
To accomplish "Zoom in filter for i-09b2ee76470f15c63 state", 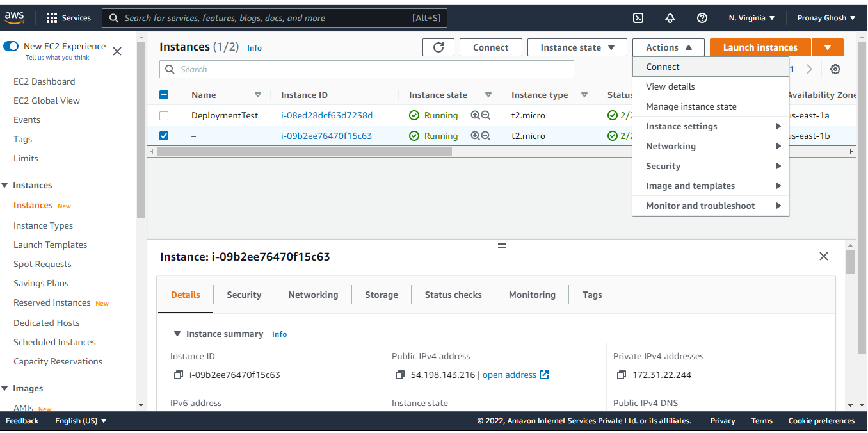I will (475, 136).
